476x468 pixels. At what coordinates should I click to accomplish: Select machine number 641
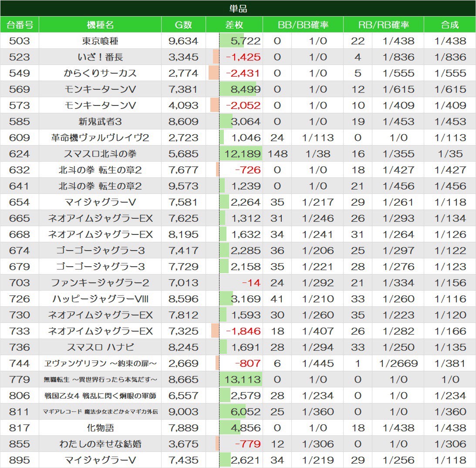coord(20,186)
